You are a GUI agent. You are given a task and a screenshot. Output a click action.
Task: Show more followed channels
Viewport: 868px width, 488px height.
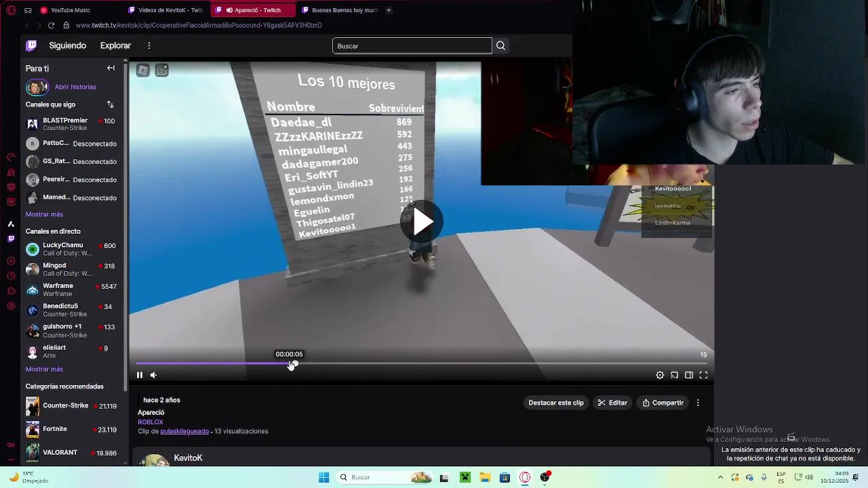point(44,214)
